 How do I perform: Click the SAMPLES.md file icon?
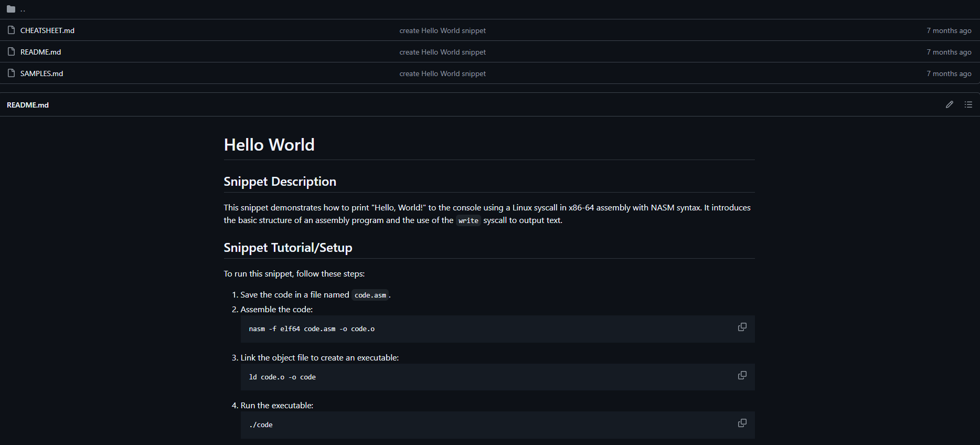(x=11, y=73)
